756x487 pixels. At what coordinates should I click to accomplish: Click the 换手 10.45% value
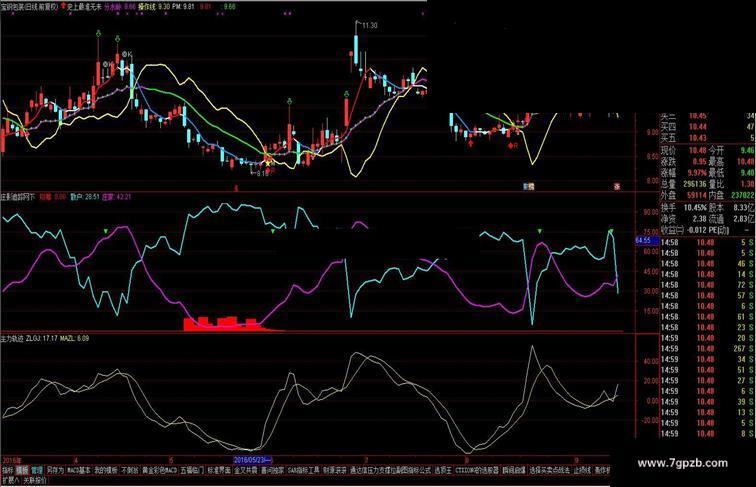click(x=695, y=207)
